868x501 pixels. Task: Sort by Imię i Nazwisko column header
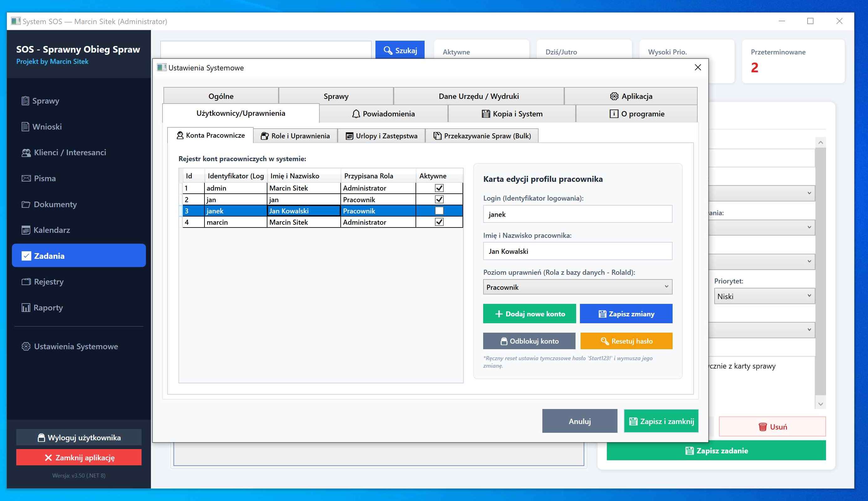tap(304, 176)
